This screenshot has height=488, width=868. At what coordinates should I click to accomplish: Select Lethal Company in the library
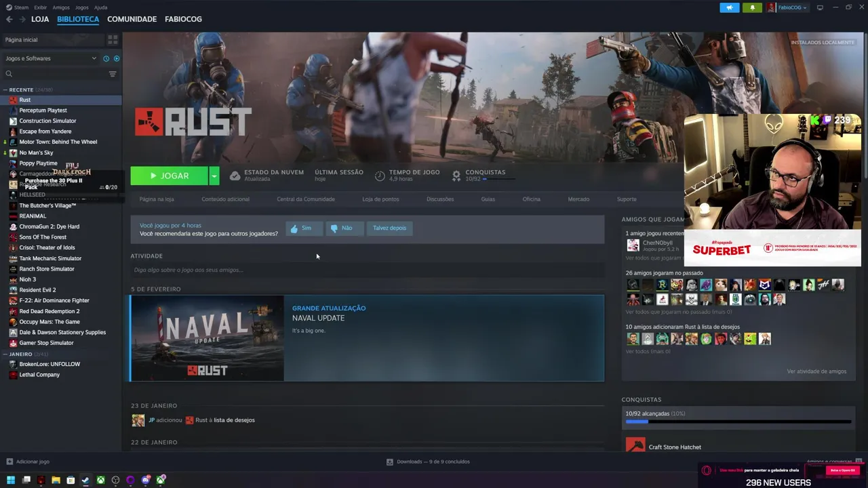[39, 375]
